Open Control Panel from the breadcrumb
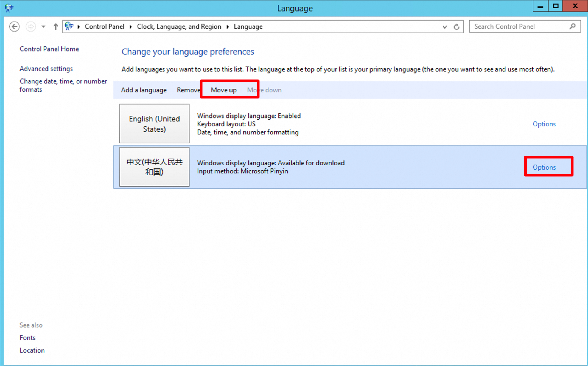The width and height of the screenshot is (588, 366). 105,26
